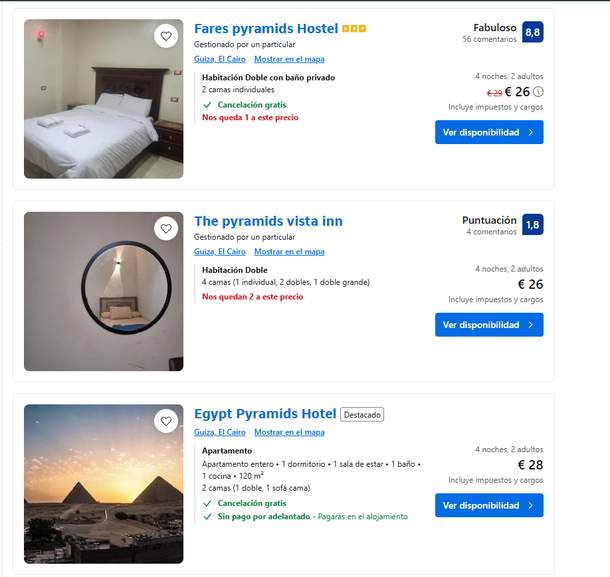
Task: Open Fares pyramids Hostel title link
Action: pos(266,29)
